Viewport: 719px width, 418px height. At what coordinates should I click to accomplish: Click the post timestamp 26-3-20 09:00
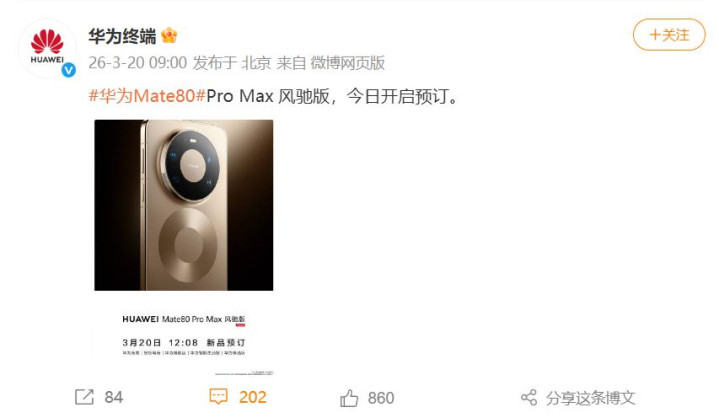(138, 63)
